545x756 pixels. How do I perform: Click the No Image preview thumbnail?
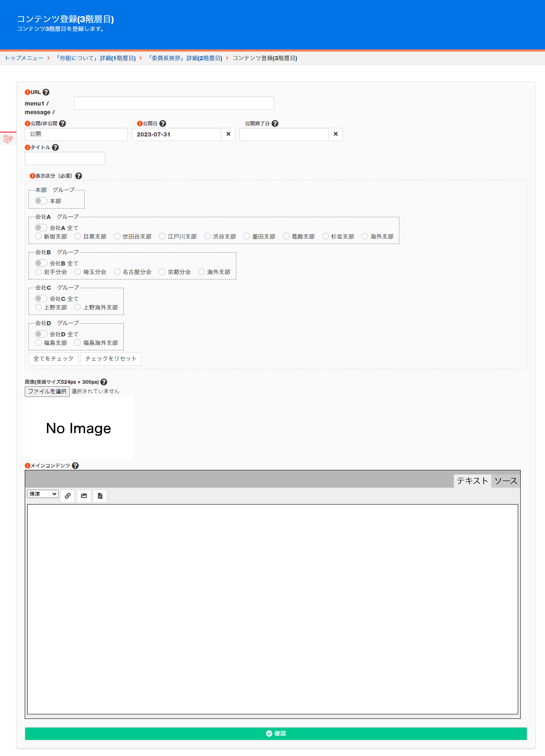click(79, 428)
